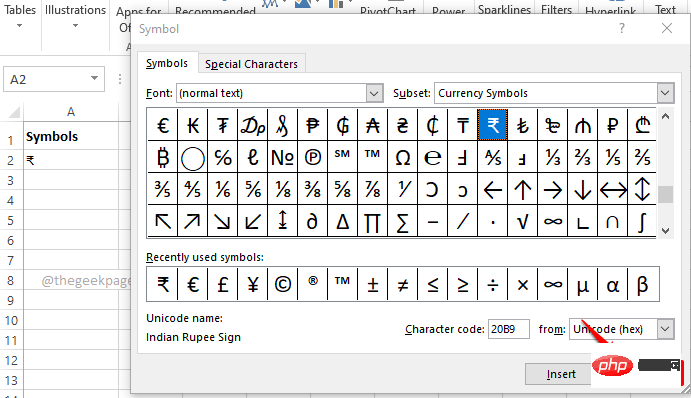Image resolution: width=691 pixels, height=398 pixels.
Task: Open the Subset Currency Symbols dropdown
Action: pyautogui.click(x=665, y=93)
